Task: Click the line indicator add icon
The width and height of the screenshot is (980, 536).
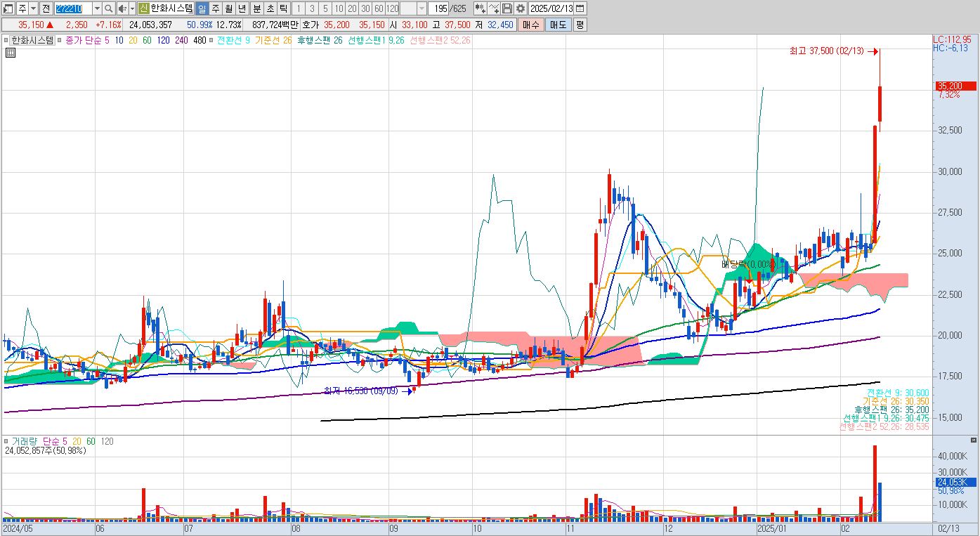Action: pos(494,8)
